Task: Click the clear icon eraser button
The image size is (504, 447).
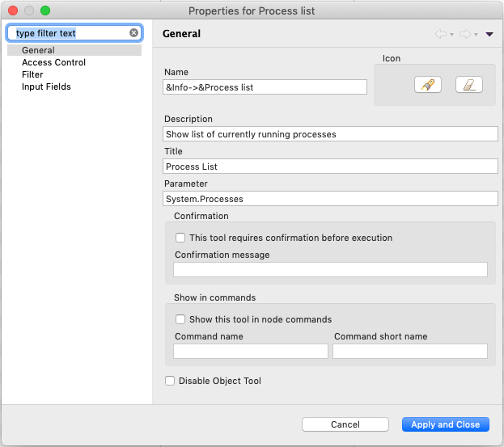Action: click(469, 85)
